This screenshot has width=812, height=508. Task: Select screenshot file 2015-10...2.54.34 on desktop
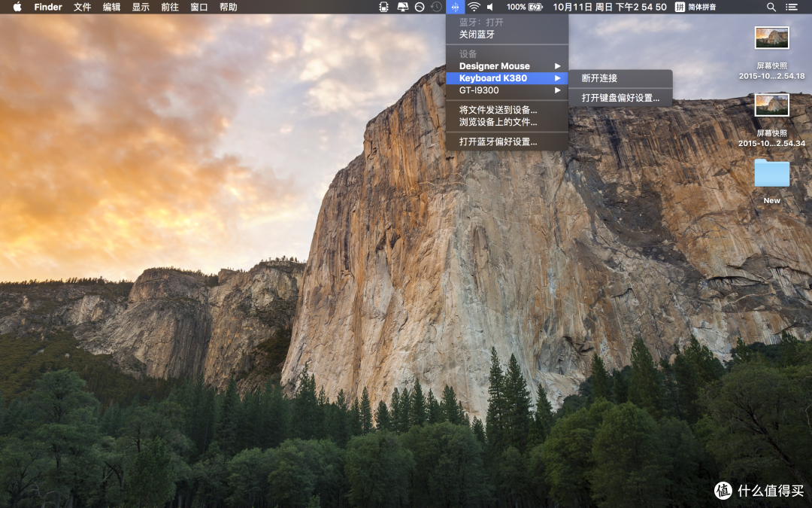coord(771,120)
